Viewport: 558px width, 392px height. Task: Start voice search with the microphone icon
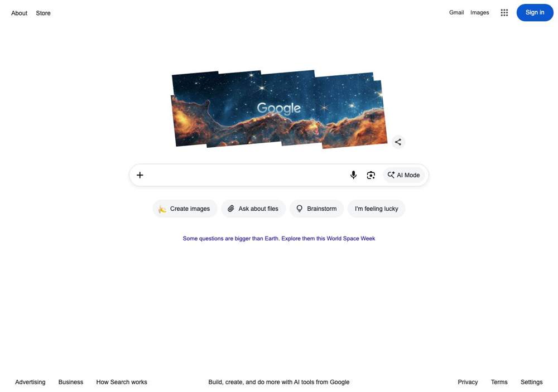coord(353,175)
